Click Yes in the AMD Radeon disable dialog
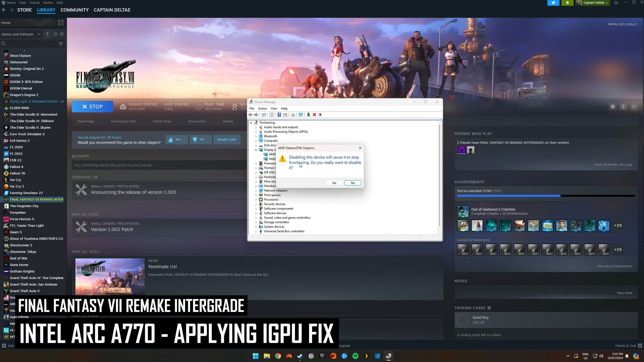Image resolution: width=644 pixels, height=362 pixels. click(x=334, y=183)
